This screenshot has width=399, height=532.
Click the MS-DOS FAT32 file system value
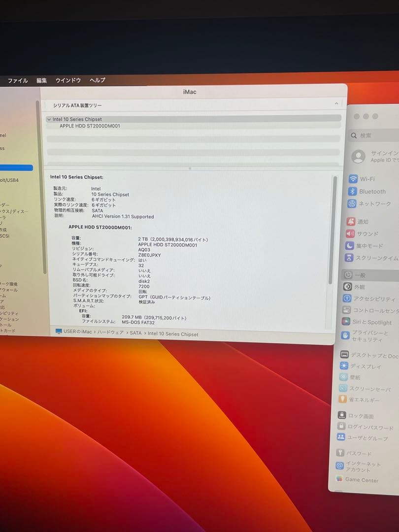[138, 323]
